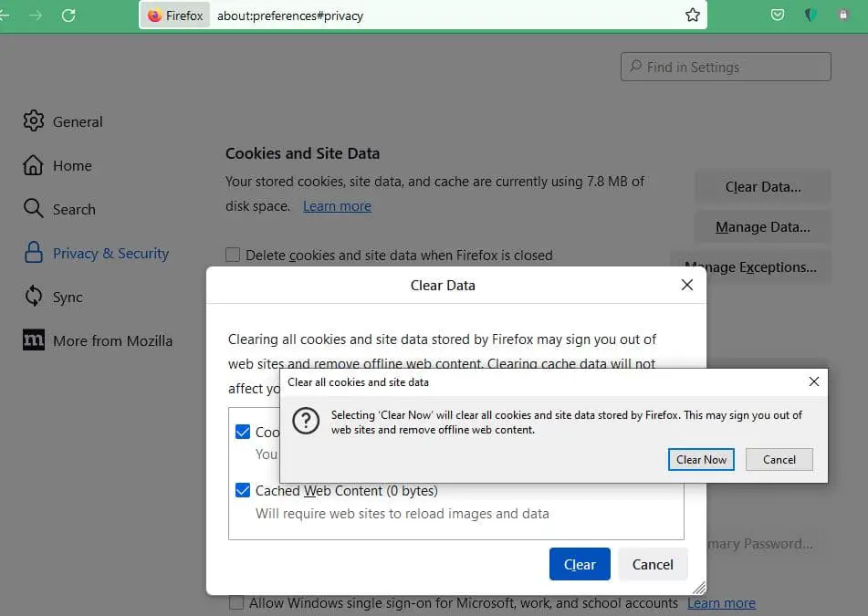Confirm with the Clear Now button
Image resolution: width=868 pixels, height=616 pixels.
point(701,460)
